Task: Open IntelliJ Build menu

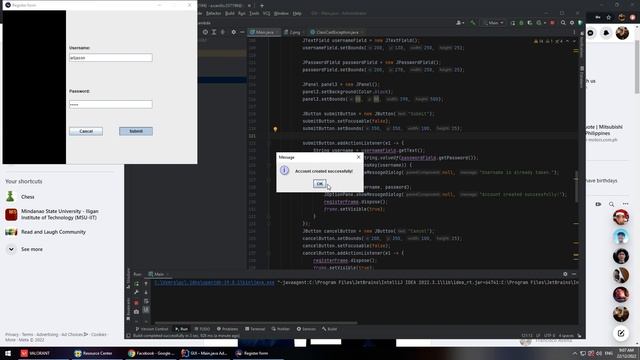Action: (230, 13)
